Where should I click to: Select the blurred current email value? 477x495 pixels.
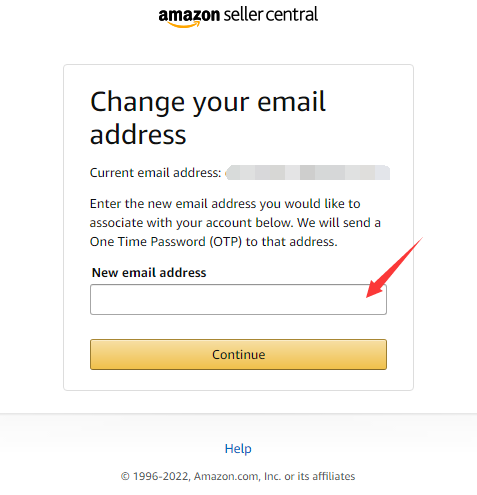pos(307,173)
